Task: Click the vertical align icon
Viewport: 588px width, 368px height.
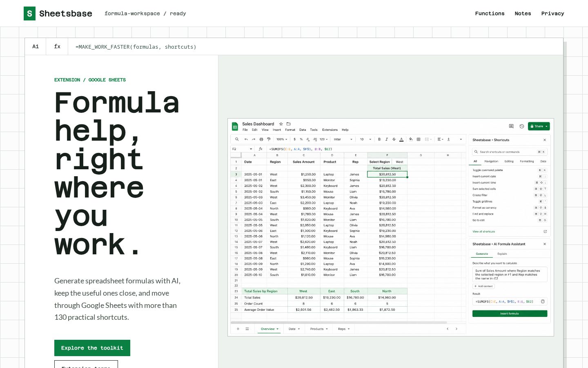Action: 448,139
